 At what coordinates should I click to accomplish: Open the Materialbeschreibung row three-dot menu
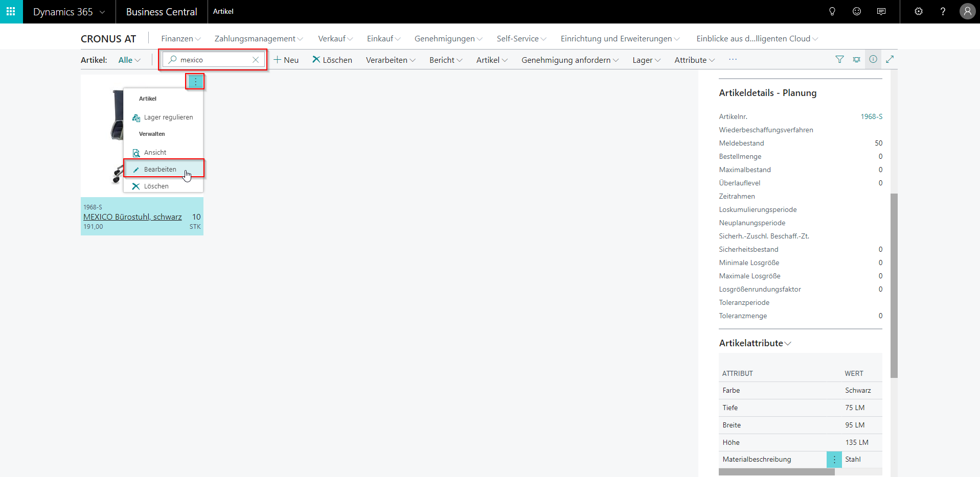834,460
